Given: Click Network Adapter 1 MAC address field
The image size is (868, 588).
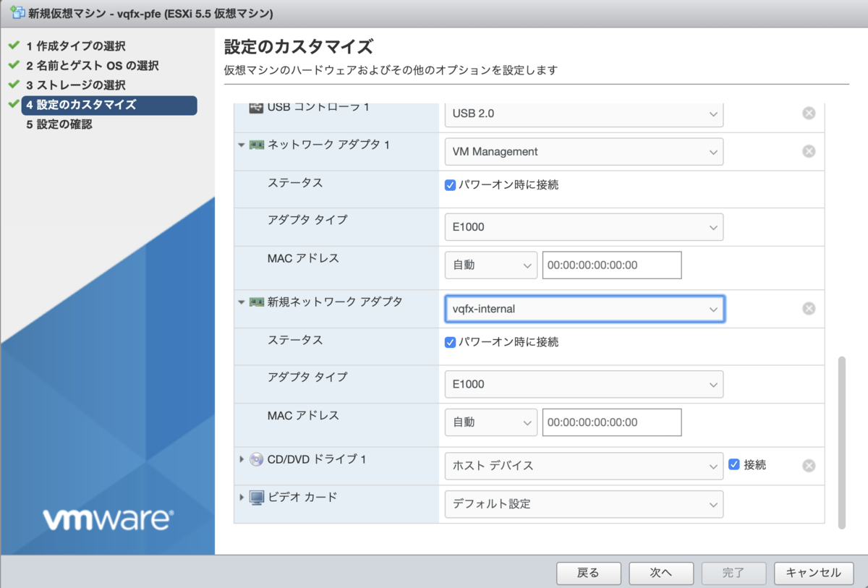Looking at the screenshot, I should (612, 265).
